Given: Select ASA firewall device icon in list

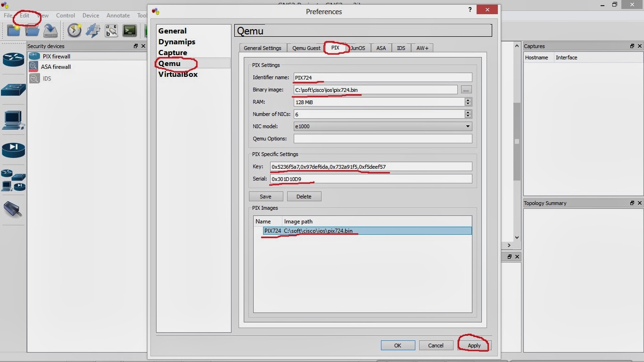Looking at the screenshot, I should pyautogui.click(x=34, y=67).
